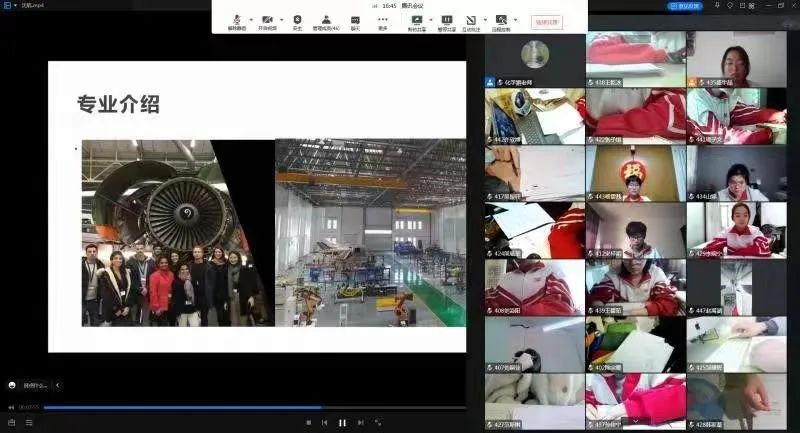Pause the video playback
This screenshot has height=433, width=800.
pyautogui.click(x=342, y=423)
